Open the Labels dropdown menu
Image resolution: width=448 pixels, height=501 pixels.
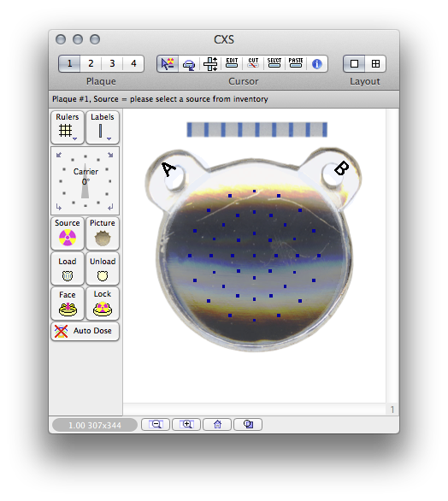click(103, 127)
